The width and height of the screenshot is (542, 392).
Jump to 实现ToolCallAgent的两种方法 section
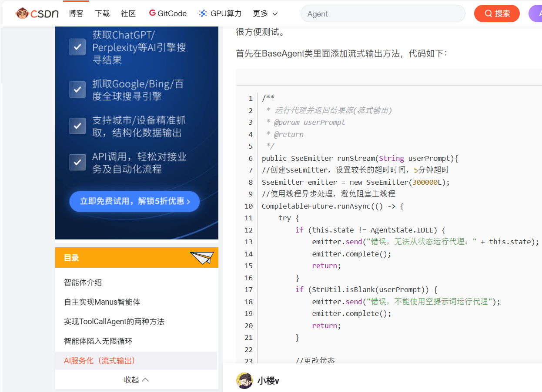tap(114, 322)
